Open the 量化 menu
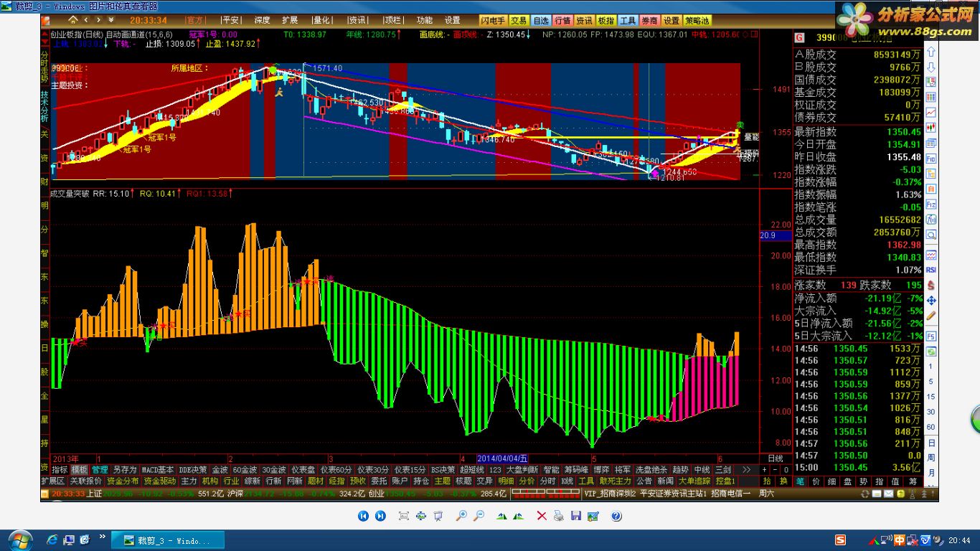The width and height of the screenshot is (980, 551). point(322,20)
